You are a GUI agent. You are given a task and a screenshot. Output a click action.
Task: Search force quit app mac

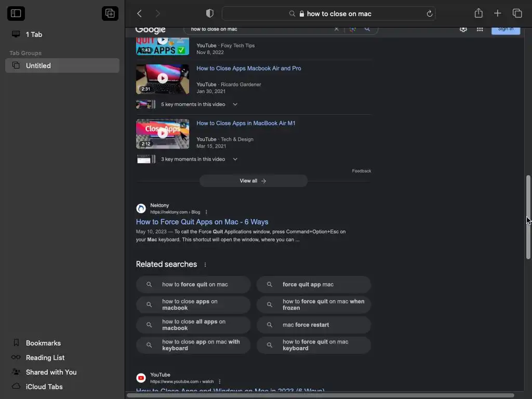(313, 284)
